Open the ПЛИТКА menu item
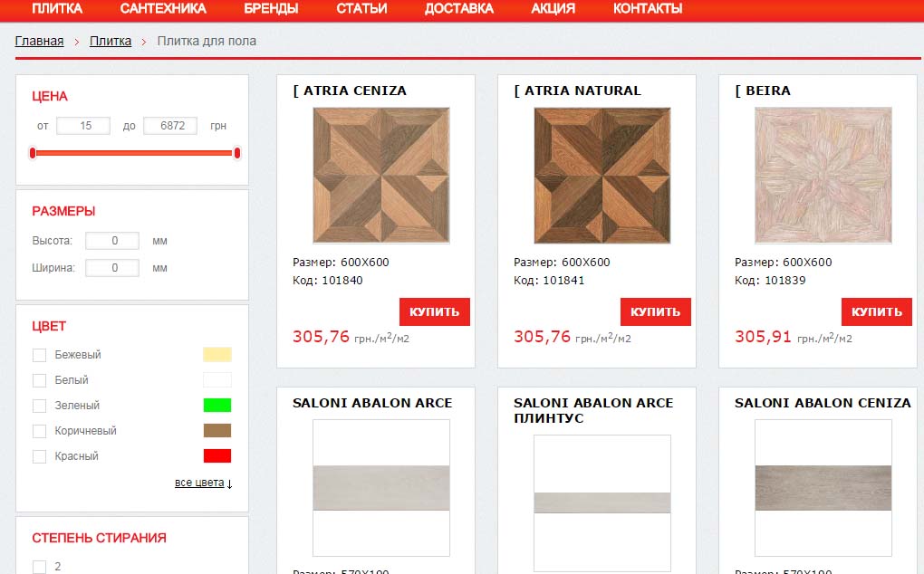The height and width of the screenshot is (574, 924). [x=56, y=9]
